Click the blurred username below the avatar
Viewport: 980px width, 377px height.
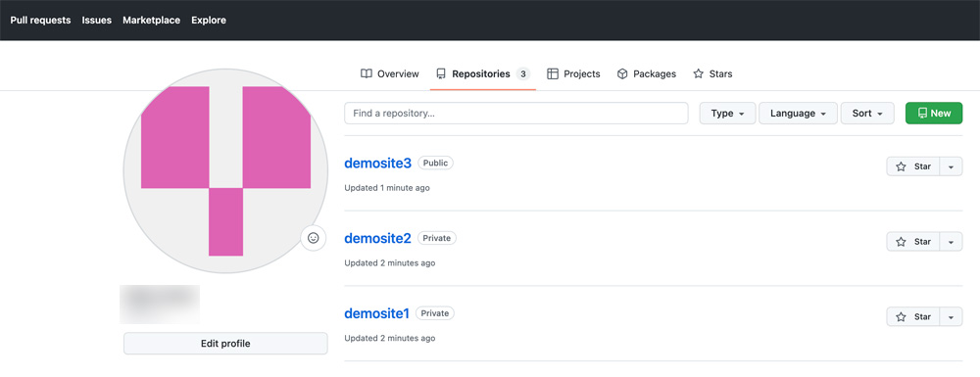[x=160, y=304]
